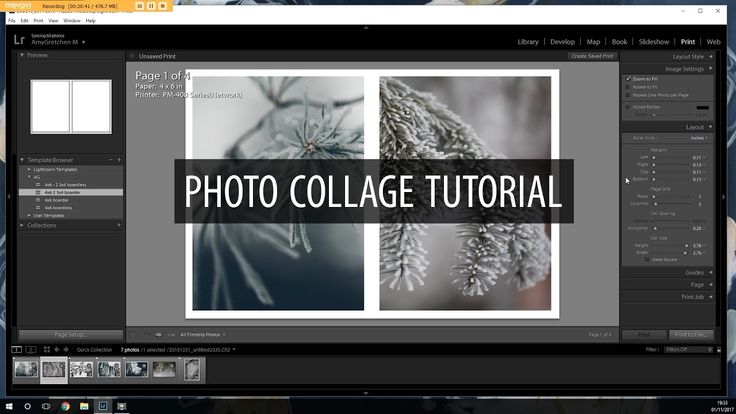This screenshot has width=736, height=414.
Task: Switch to the Library module
Action: [528, 42]
